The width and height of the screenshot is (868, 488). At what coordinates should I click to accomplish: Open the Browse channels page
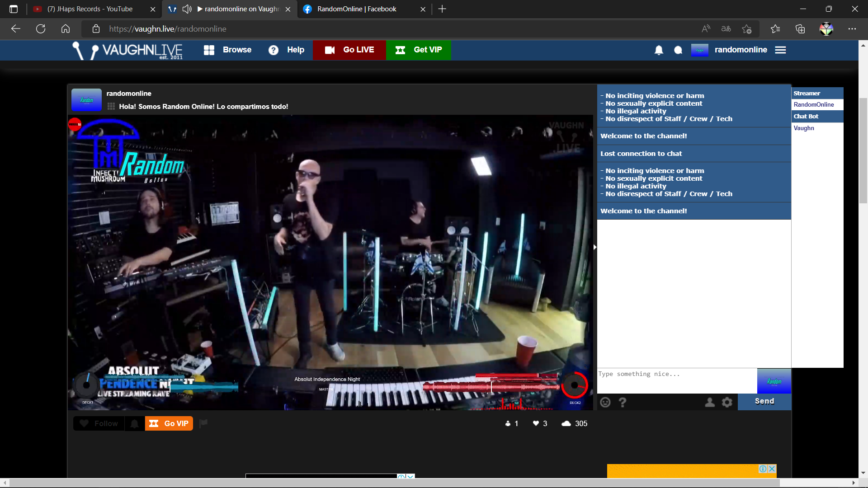228,50
